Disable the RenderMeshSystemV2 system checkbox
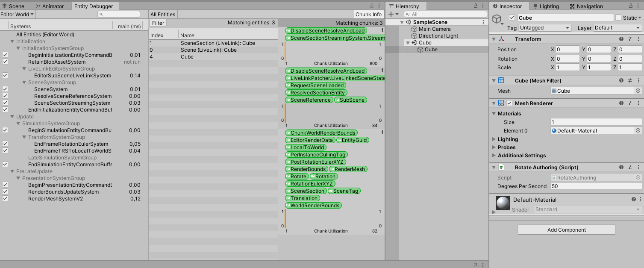This screenshot has width=644, height=268. click(x=5, y=198)
